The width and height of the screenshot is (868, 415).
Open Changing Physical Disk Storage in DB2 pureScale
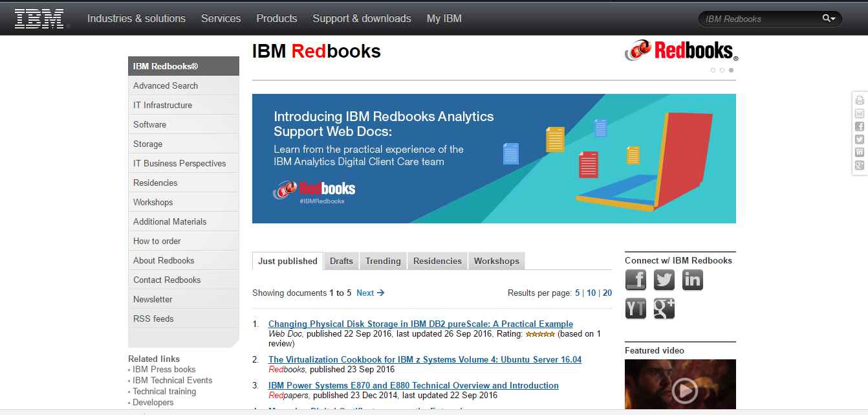click(420, 324)
